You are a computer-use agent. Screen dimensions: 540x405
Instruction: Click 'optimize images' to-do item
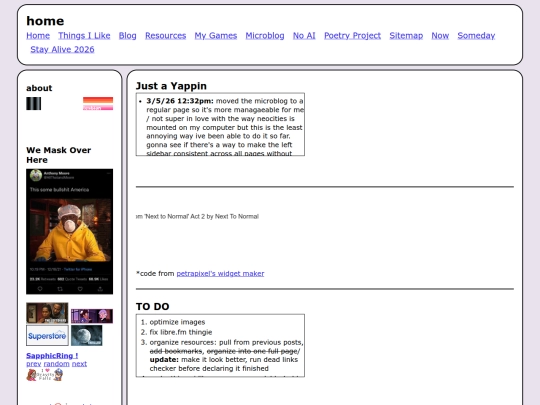[177, 322]
